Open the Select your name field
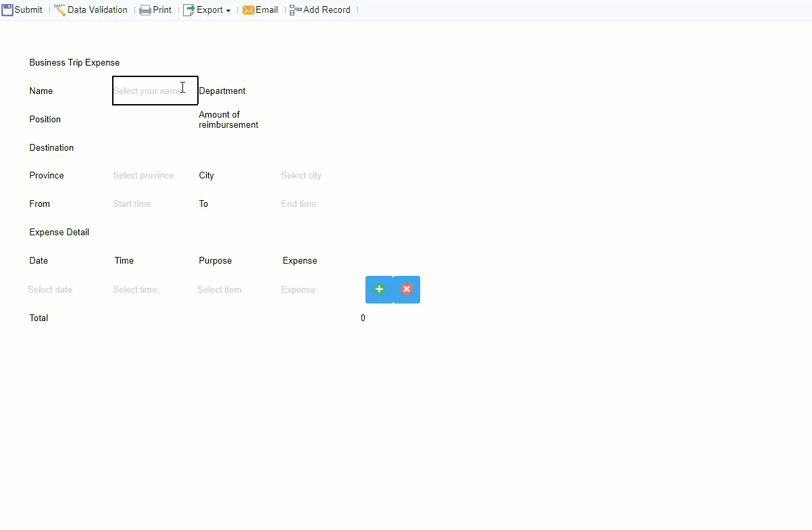This screenshot has height=530, width=812. coord(155,91)
